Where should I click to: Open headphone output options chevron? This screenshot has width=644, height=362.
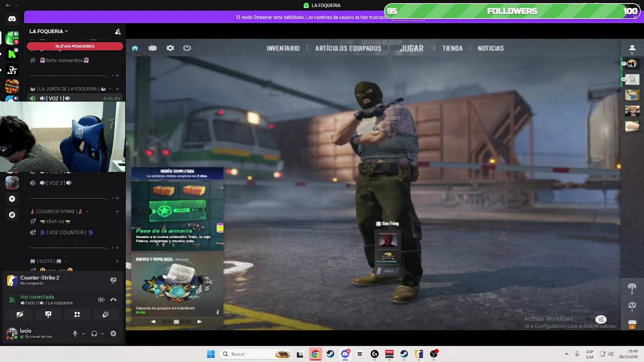coord(103,333)
